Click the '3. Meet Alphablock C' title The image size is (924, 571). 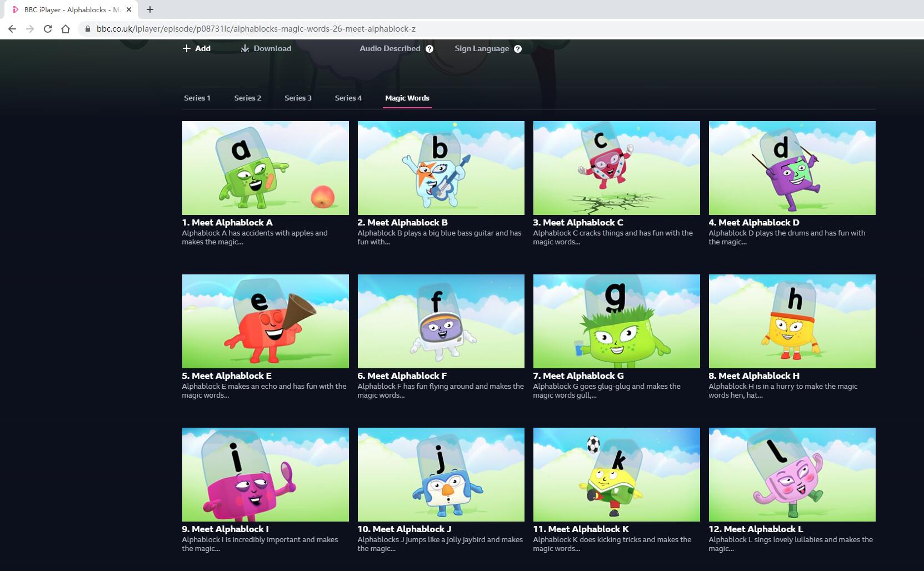coord(578,222)
